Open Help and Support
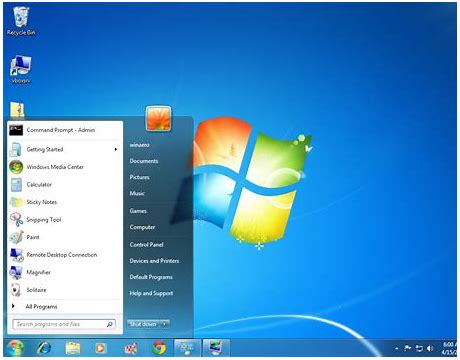Viewport: 460px width, 360px height. pyautogui.click(x=151, y=293)
